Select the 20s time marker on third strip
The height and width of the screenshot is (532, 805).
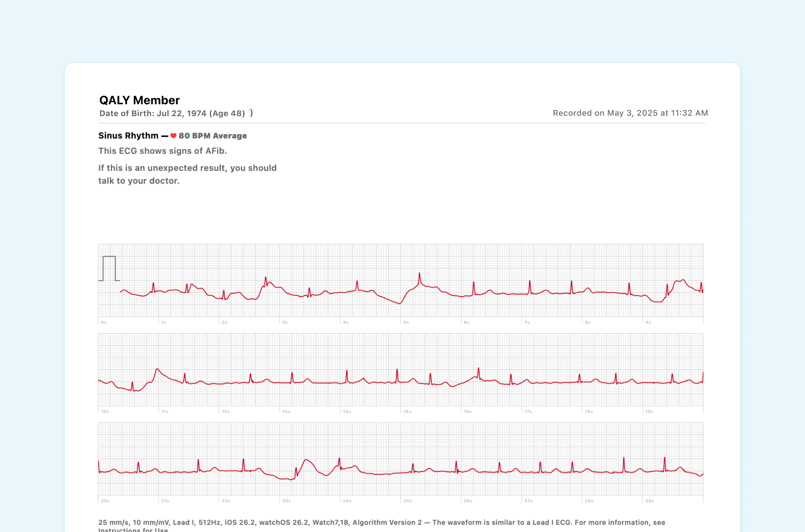105,500
